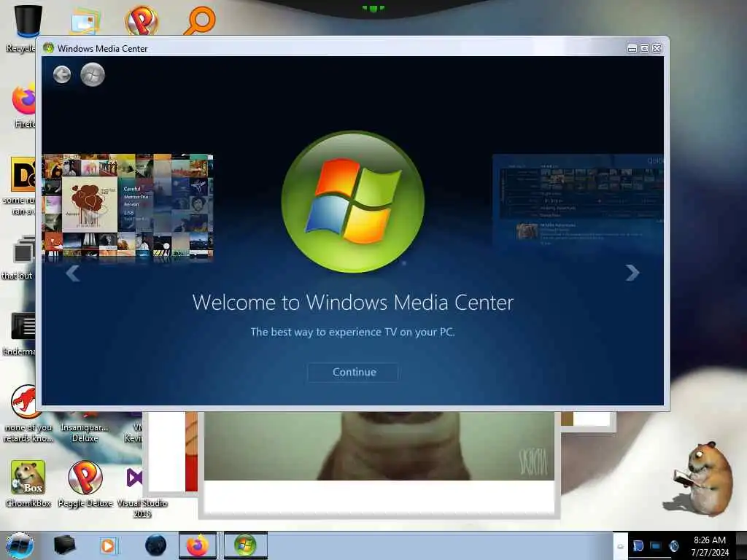The height and width of the screenshot is (560, 747).
Task: Open the dark globe taskbar icon
Action: click(x=155, y=545)
